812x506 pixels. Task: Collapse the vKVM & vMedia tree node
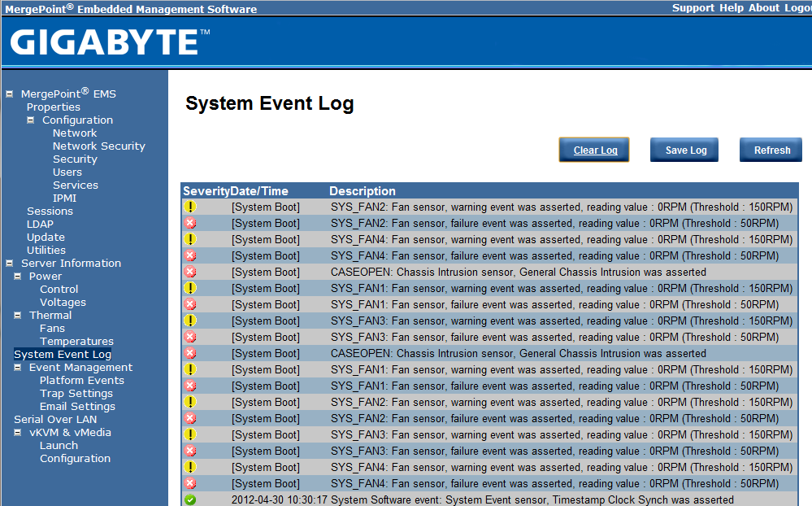point(18,432)
